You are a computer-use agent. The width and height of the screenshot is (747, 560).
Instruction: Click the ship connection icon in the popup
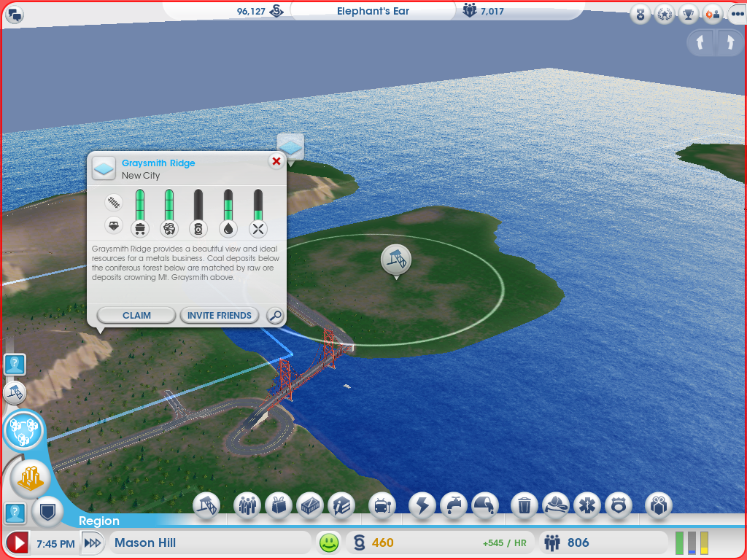pos(113,225)
